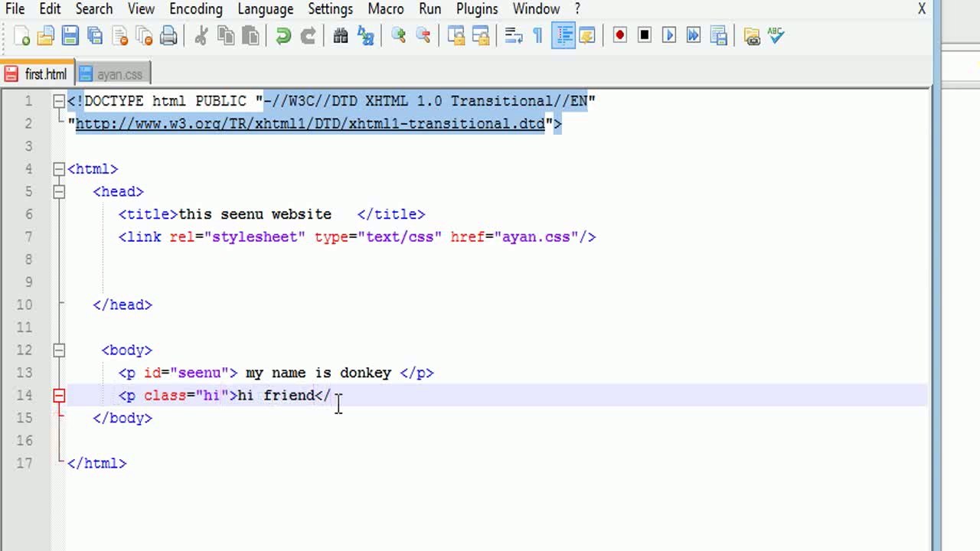Create a new document with the New icon
Screen dimensions: 980x551
(x=22, y=36)
